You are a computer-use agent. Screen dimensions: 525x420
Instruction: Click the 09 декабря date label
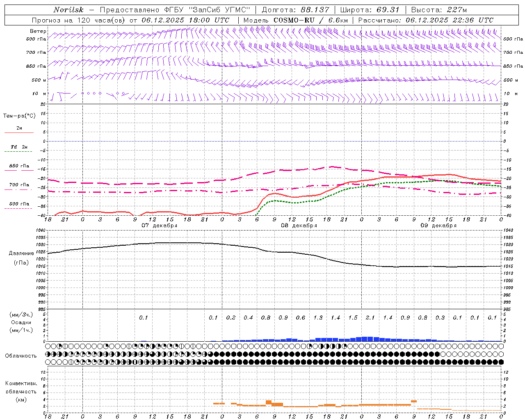point(438,226)
